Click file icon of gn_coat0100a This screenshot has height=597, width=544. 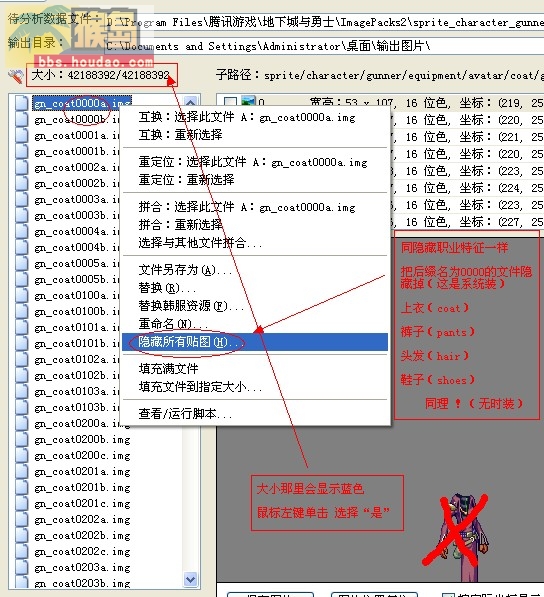[x=21, y=295]
